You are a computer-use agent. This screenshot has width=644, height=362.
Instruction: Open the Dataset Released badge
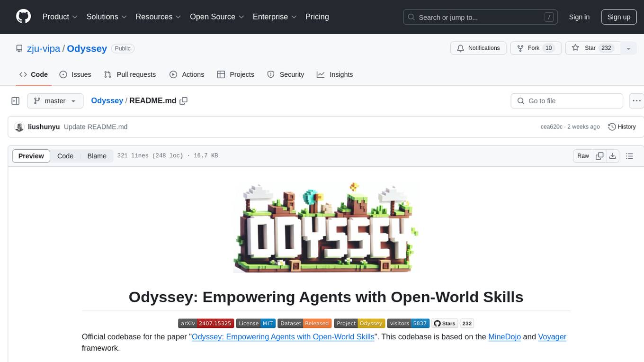(304, 323)
